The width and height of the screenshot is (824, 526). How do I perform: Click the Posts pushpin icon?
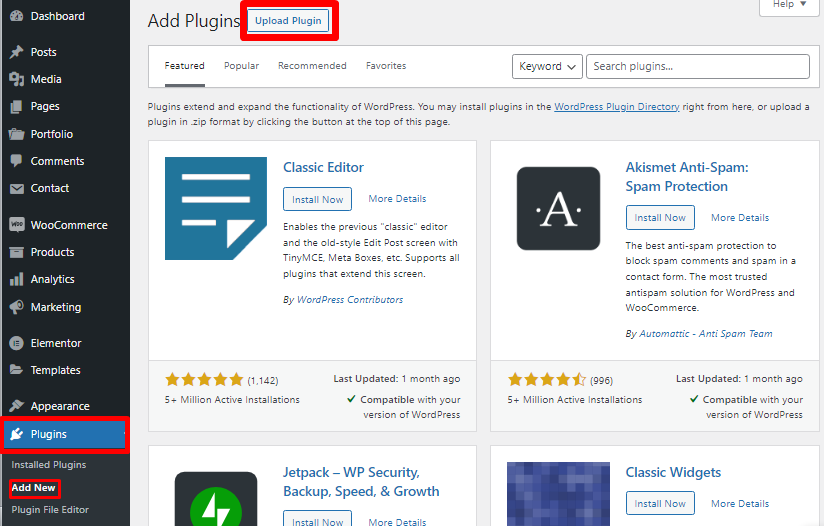pyautogui.click(x=16, y=52)
